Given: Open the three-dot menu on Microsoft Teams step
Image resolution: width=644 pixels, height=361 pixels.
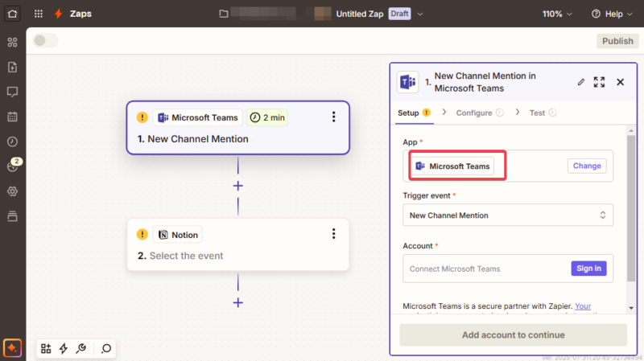Looking at the screenshot, I should (x=333, y=117).
